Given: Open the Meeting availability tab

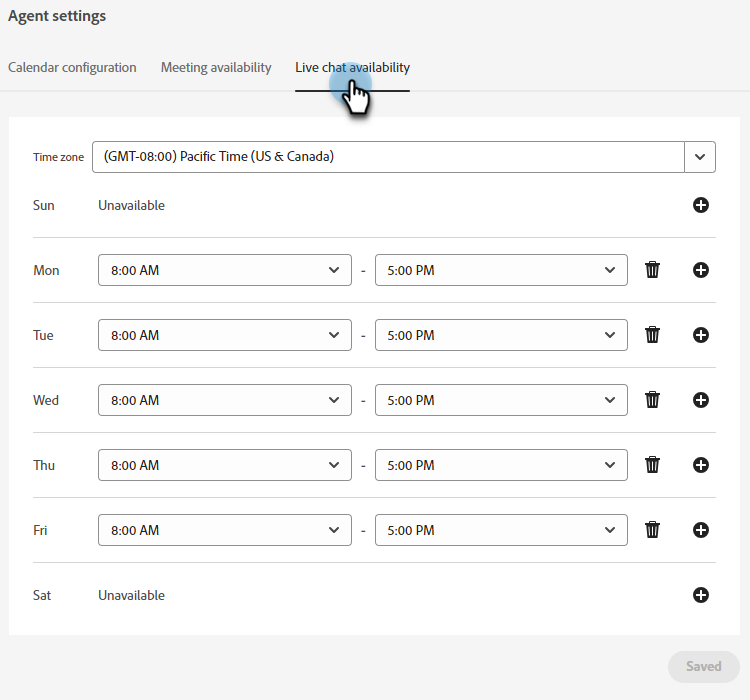Looking at the screenshot, I should [216, 68].
